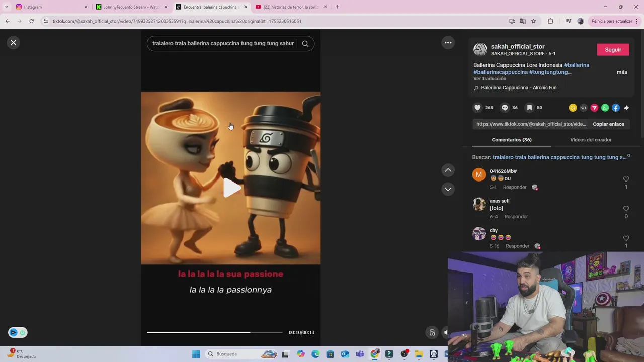Copy the video link with Copiar enlace

(608, 124)
